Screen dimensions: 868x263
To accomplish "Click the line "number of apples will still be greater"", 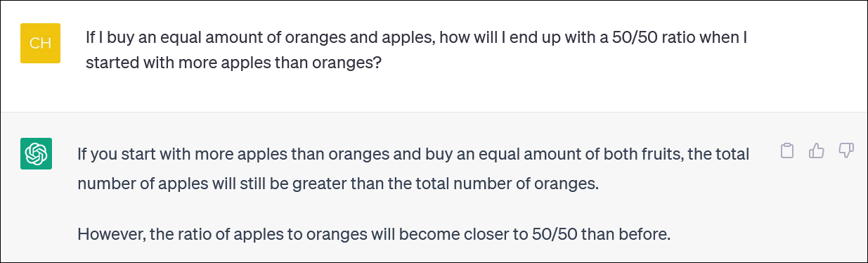I will (x=337, y=184).
